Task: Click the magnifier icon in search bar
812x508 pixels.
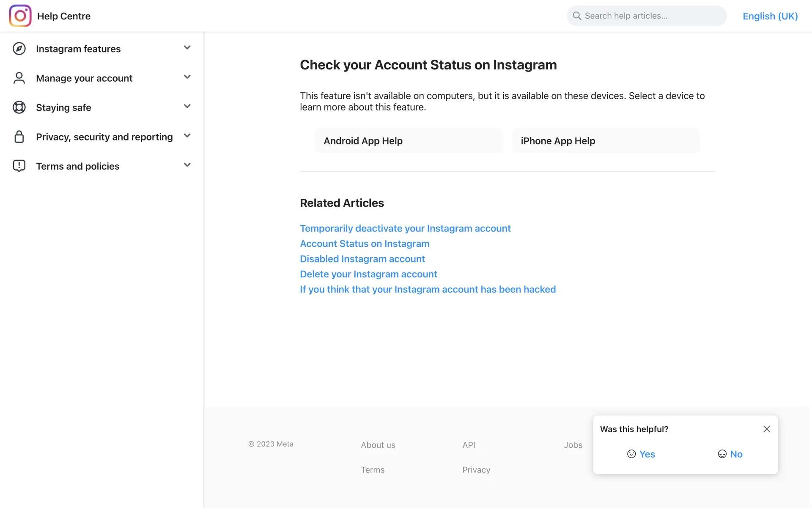Action: [x=577, y=16]
